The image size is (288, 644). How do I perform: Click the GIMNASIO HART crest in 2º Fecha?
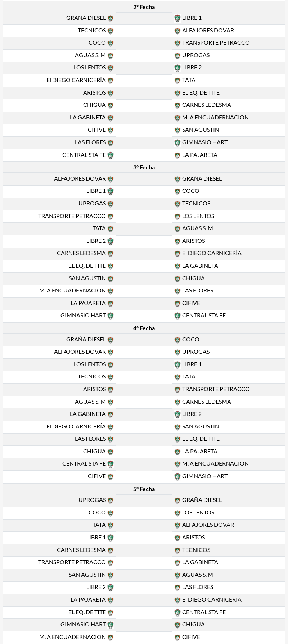click(177, 143)
